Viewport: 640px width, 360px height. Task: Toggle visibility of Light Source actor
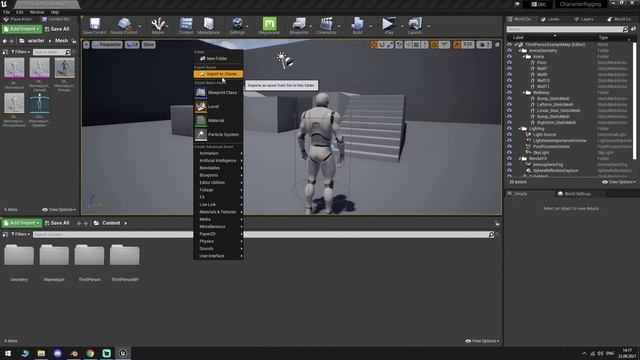pos(509,134)
